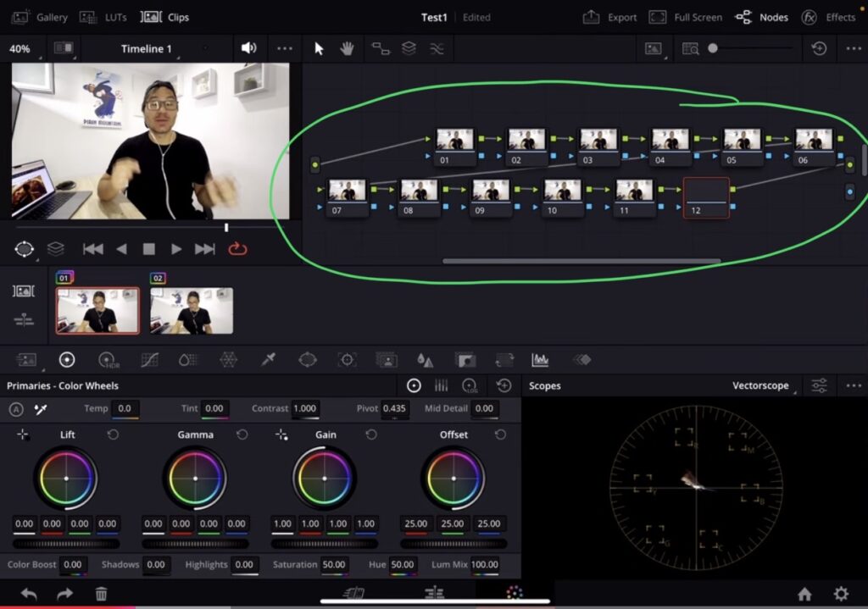Click the center of the Gain color wheel
868x609 pixels.
pos(325,478)
